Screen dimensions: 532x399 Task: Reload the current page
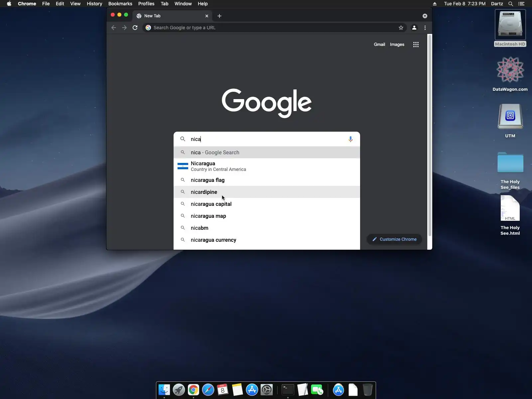[x=135, y=28]
